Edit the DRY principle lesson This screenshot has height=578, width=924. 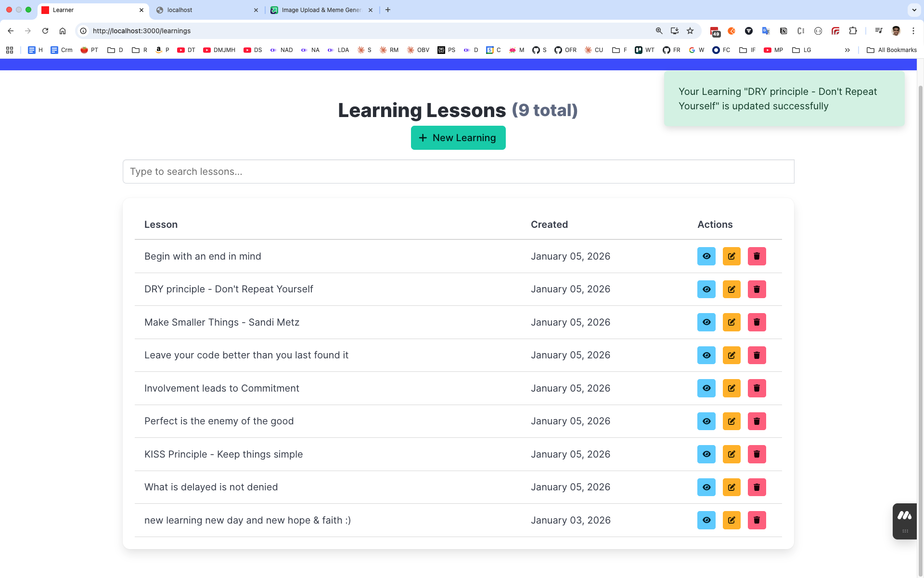[x=731, y=289]
